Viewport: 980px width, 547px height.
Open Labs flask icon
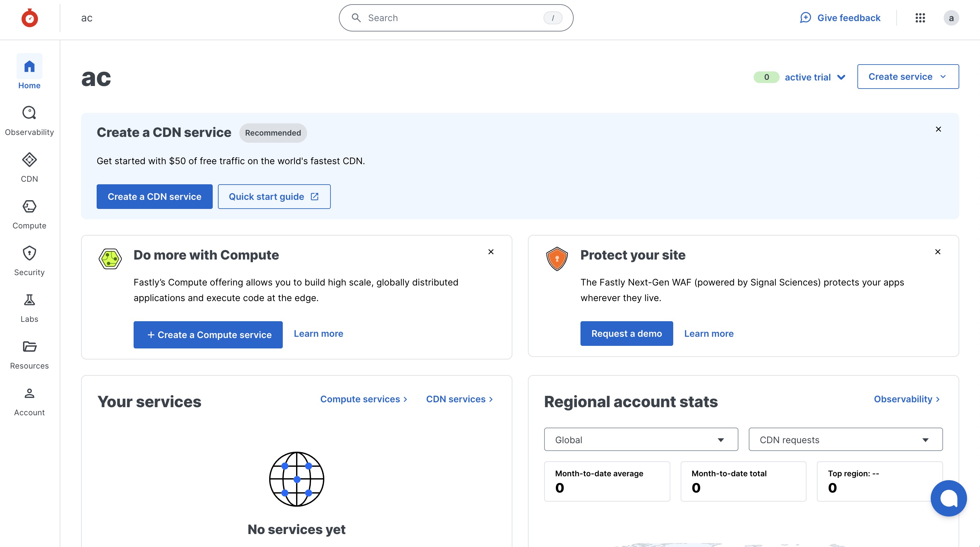click(29, 308)
